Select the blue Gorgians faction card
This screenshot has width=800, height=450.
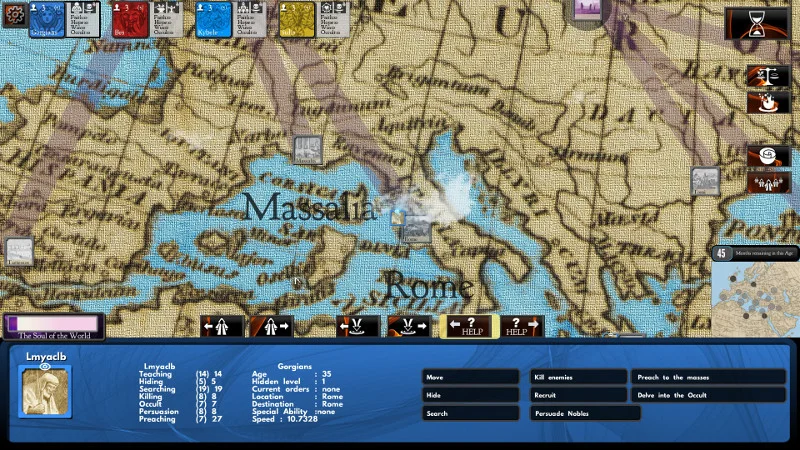pyautogui.click(x=47, y=19)
